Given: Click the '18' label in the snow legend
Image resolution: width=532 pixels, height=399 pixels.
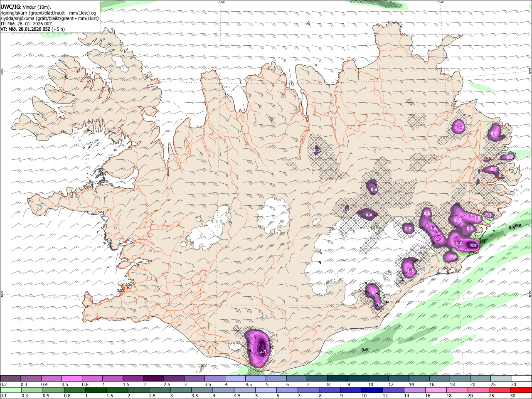Looking at the screenshot, I should [x=452, y=384].
